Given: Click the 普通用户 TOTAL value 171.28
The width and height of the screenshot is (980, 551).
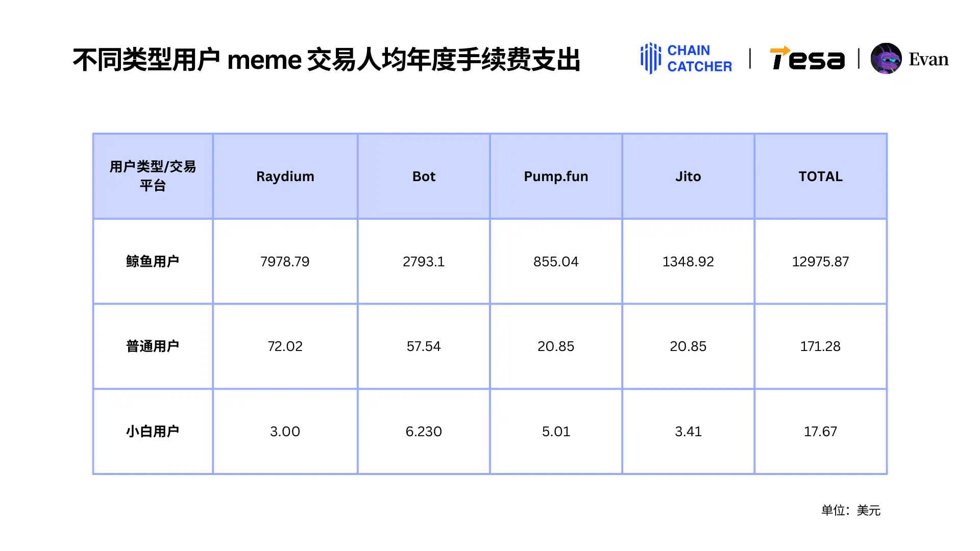Looking at the screenshot, I should point(819,345).
